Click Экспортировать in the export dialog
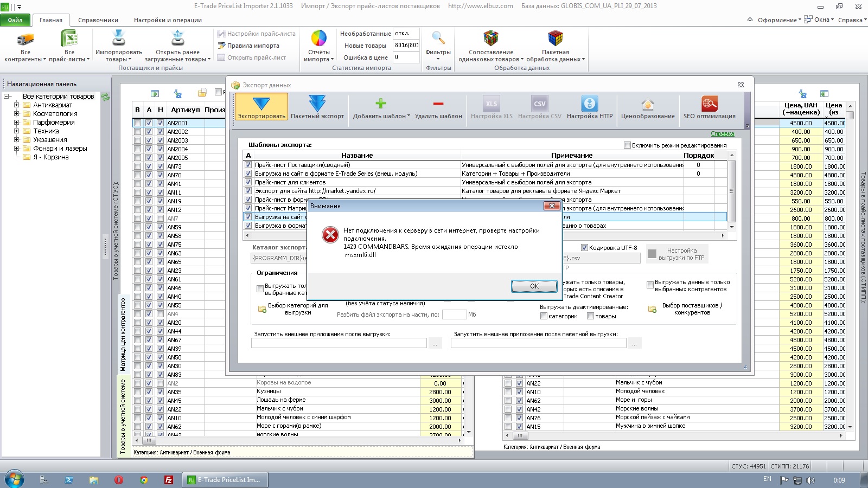This screenshot has width=868, height=488. click(x=261, y=107)
